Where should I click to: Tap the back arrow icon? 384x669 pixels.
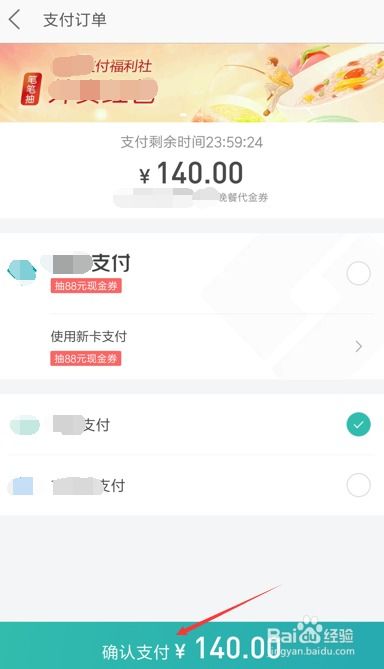pos(15,20)
